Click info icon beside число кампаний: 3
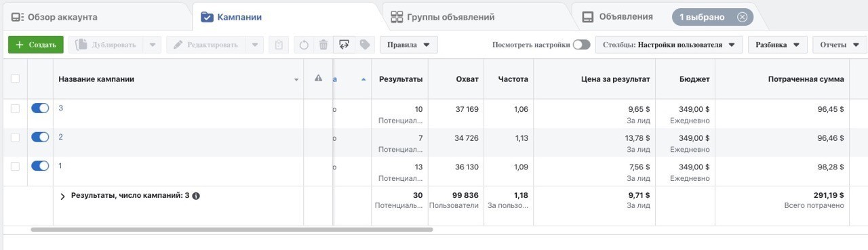 (x=196, y=196)
